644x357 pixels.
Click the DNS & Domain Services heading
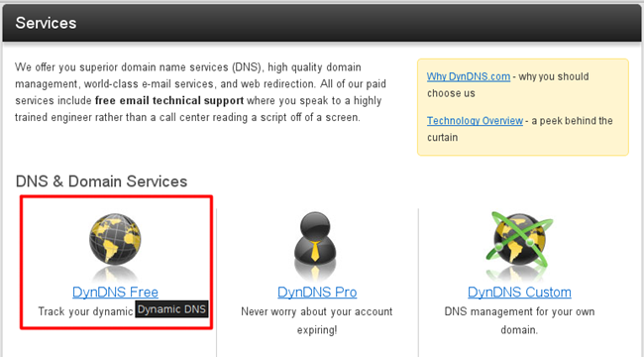101,181
